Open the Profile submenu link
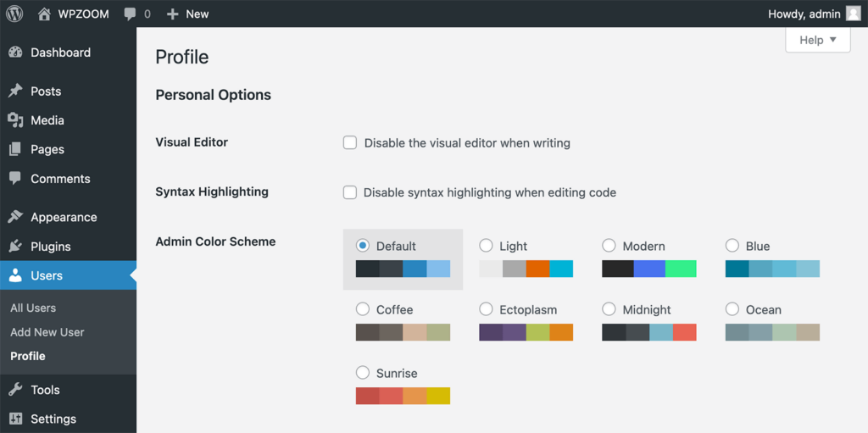Viewport: 868px width, 433px height. (x=28, y=356)
